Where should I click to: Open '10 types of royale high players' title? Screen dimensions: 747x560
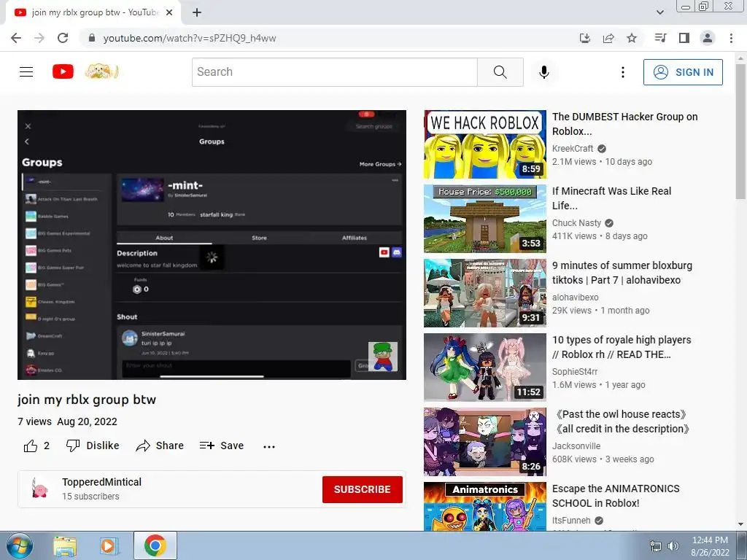(622, 346)
